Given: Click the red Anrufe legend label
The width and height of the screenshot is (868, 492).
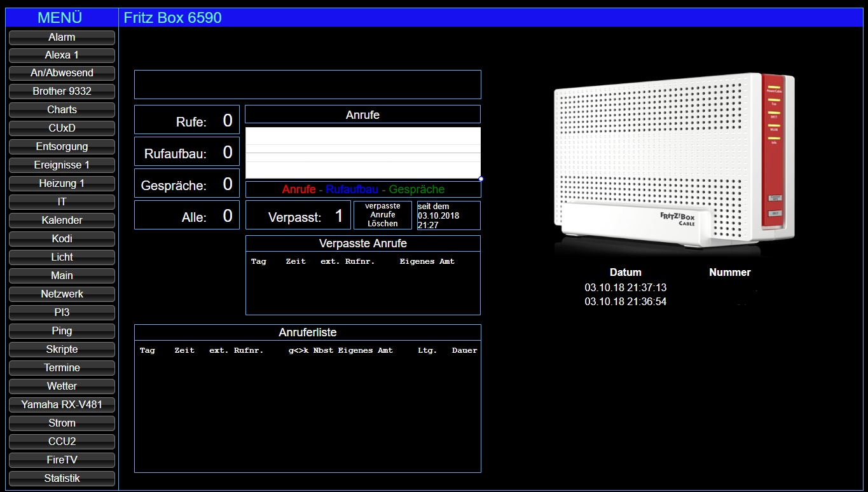Looking at the screenshot, I should 299,189.
